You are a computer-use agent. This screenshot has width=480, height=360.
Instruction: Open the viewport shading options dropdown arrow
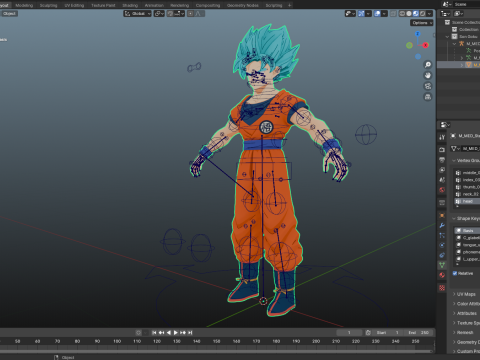[x=430, y=13]
